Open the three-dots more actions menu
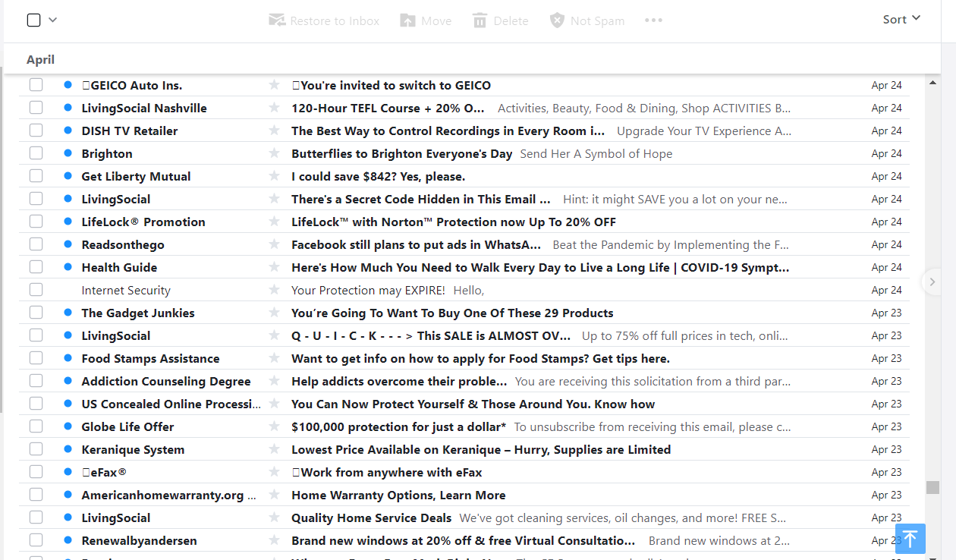The width and height of the screenshot is (956, 560). 653,20
